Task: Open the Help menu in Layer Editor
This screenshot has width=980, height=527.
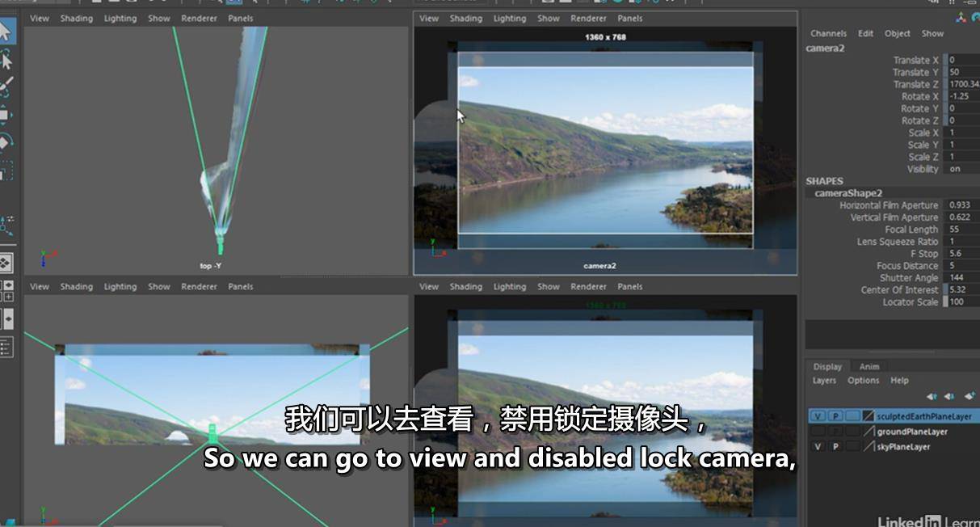Action: coord(899,381)
